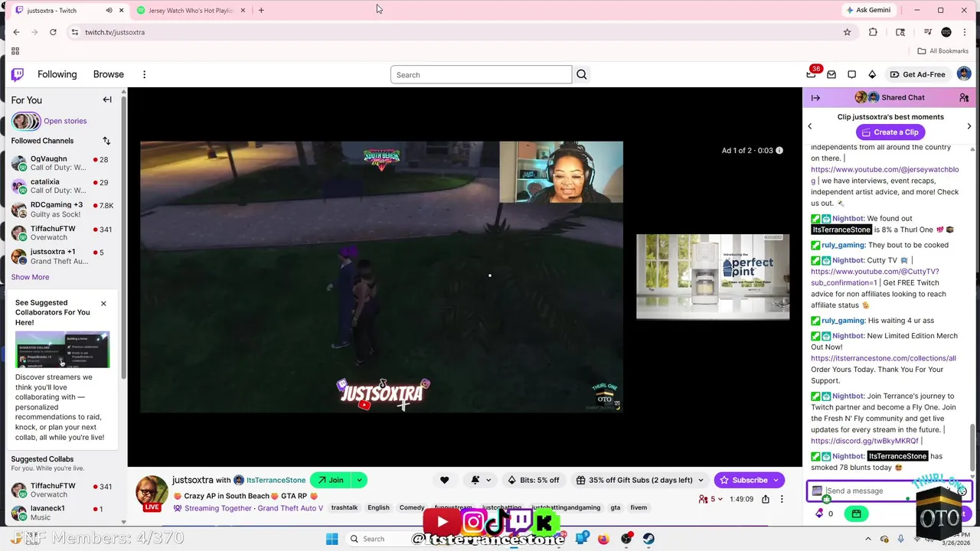This screenshot has height=551, width=980.
Task: Mute the justsoxtra tab audio icon
Action: click(109, 11)
